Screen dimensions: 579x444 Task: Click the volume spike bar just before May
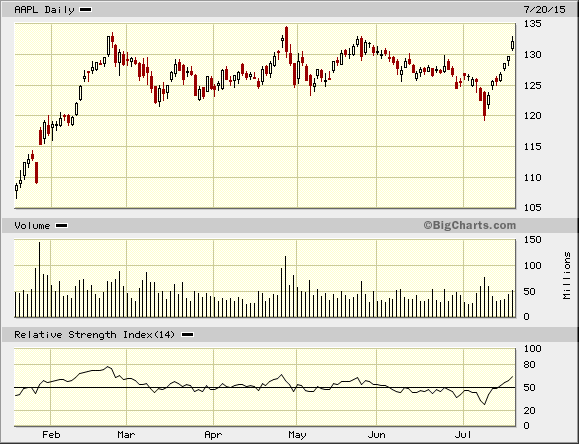coord(285,287)
